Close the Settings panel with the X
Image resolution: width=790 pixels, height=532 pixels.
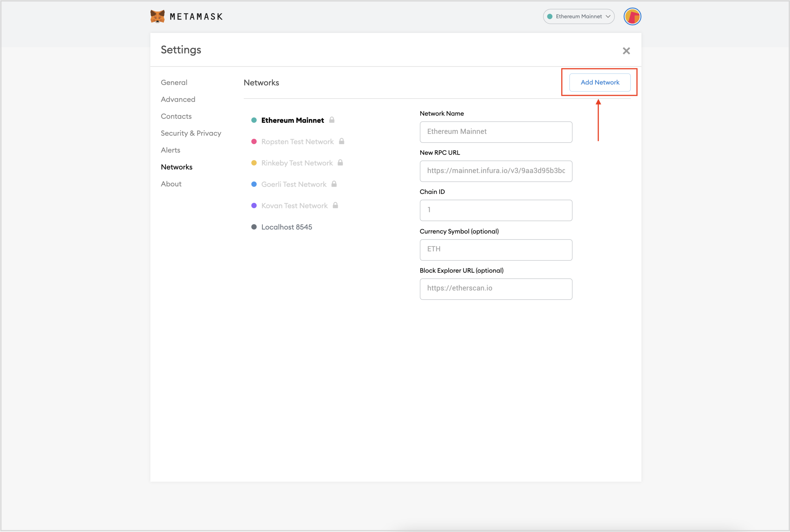[626, 51]
